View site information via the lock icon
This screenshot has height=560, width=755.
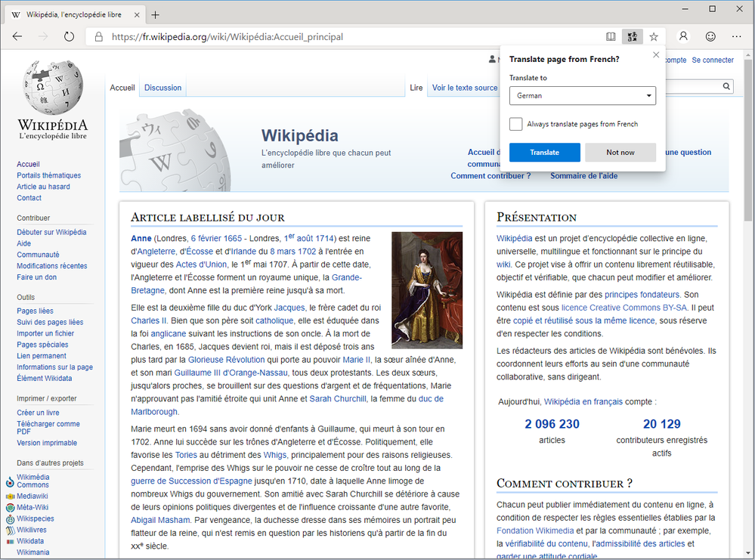tap(99, 36)
